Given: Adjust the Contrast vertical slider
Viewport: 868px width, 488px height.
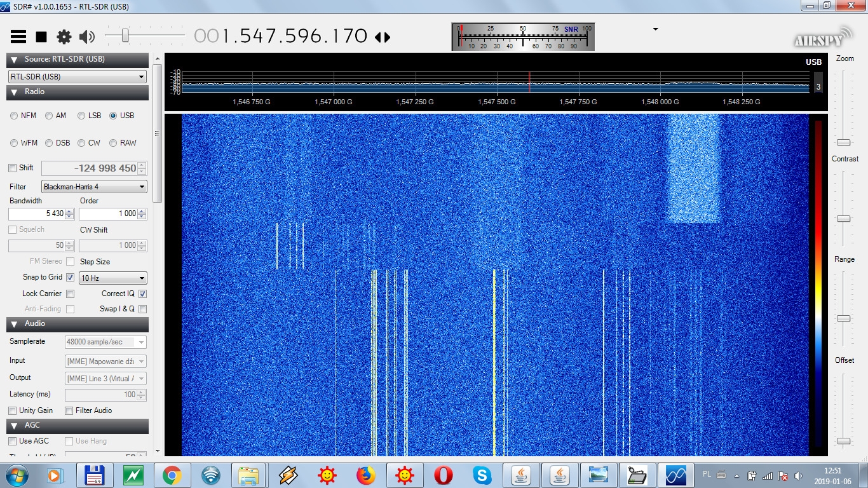Looking at the screenshot, I should pos(843,208).
